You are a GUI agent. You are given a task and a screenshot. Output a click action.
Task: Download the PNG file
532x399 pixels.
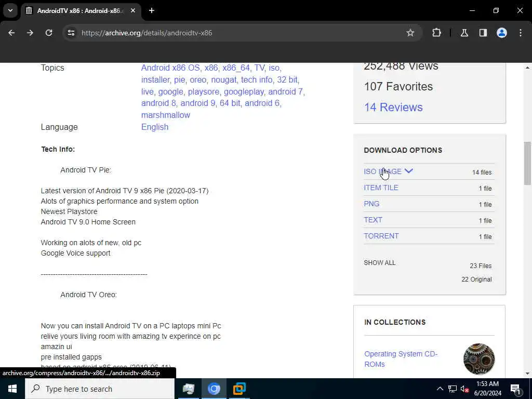[371, 204]
